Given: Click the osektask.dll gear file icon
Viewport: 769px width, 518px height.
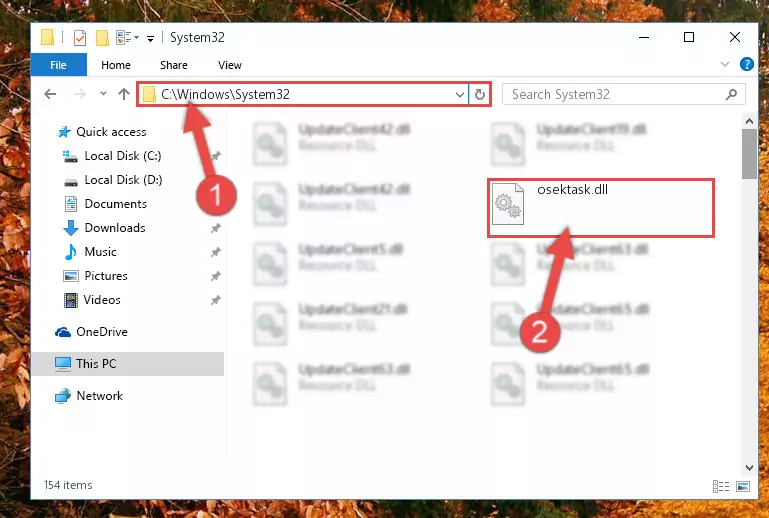Looking at the screenshot, I should click(508, 204).
